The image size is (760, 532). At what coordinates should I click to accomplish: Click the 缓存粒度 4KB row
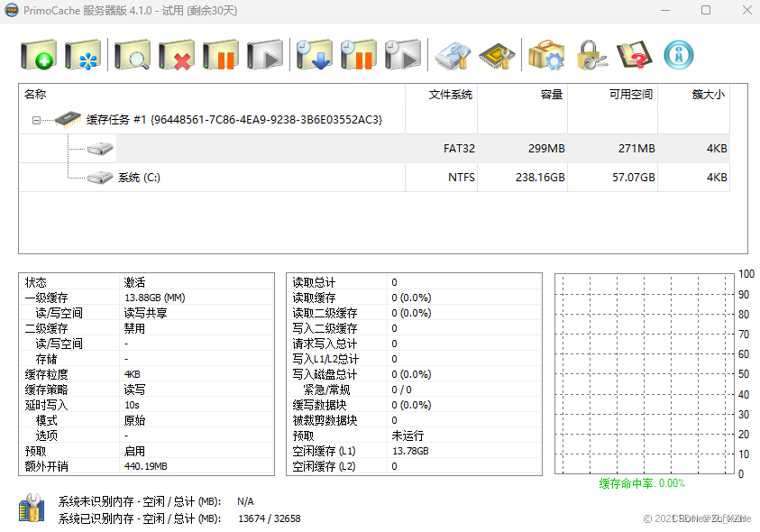coord(146,374)
